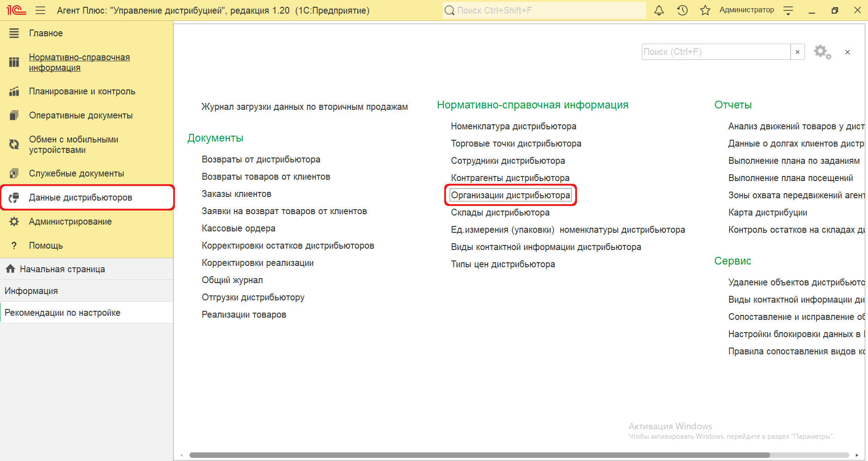Viewport: 868px width, 461px height.
Task: Open Заказы клиентов
Action: [x=236, y=194]
